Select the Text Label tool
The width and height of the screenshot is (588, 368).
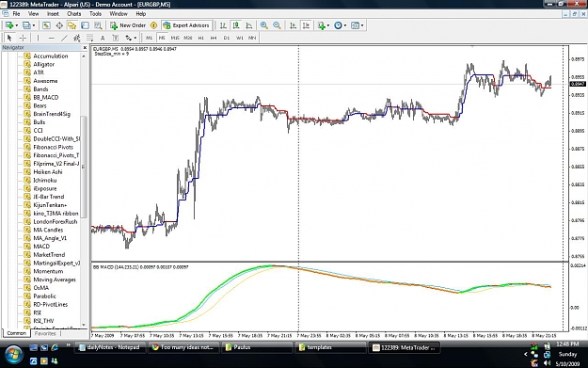point(116,38)
